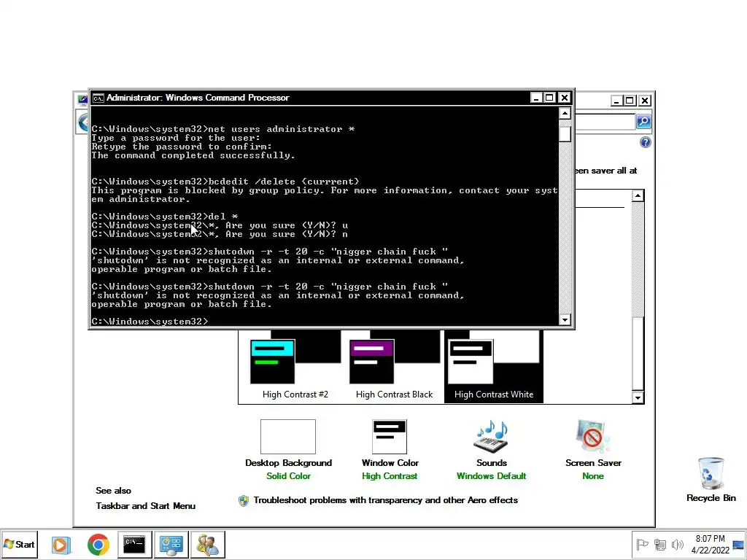747x560 pixels.
Task: Select the High Contrast #2 theme
Action: point(295,367)
